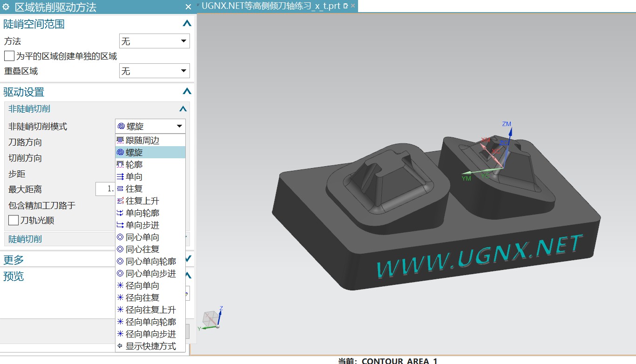This screenshot has height=364, width=636.
Task: Click the view triad orientation cube
Action: click(211, 318)
